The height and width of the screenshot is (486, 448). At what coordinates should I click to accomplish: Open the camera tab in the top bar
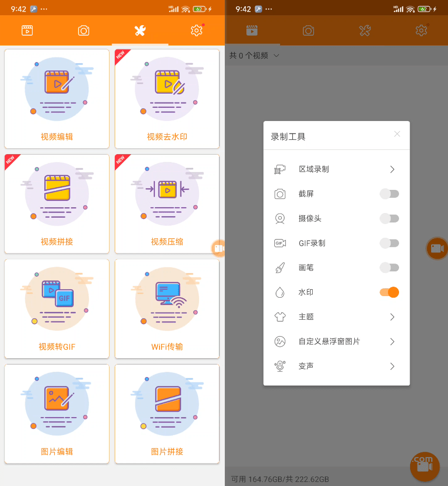click(x=83, y=30)
